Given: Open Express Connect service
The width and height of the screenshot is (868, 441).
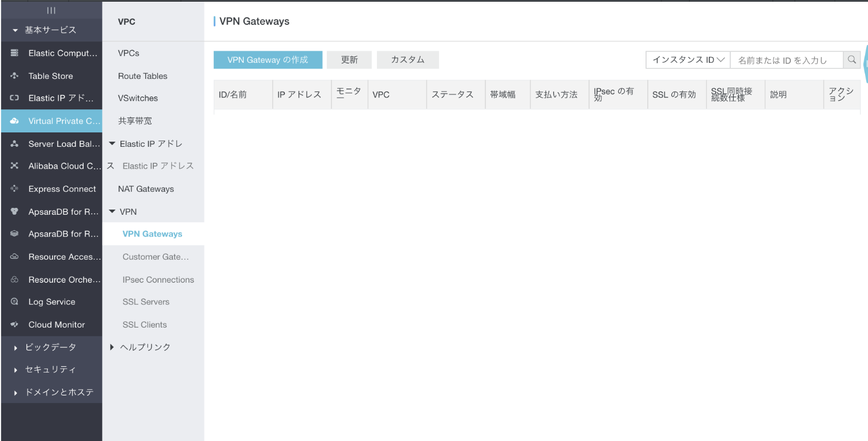Looking at the screenshot, I should pos(62,189).
